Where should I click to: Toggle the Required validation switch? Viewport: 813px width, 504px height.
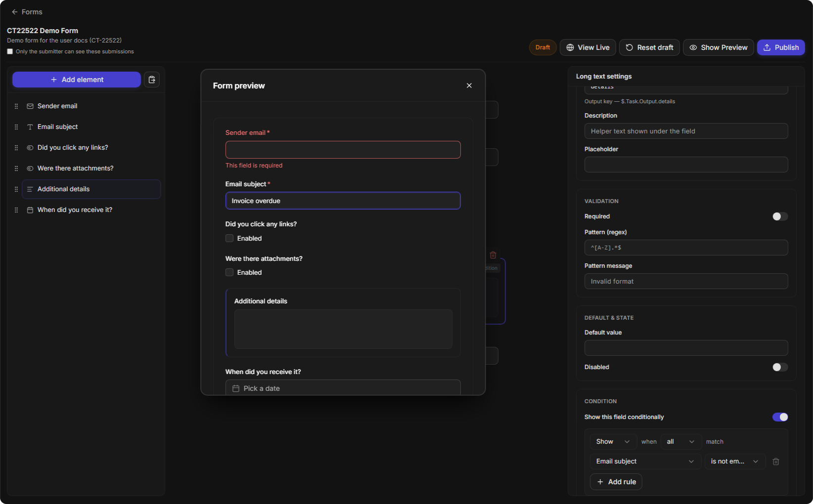click(780, 216)
